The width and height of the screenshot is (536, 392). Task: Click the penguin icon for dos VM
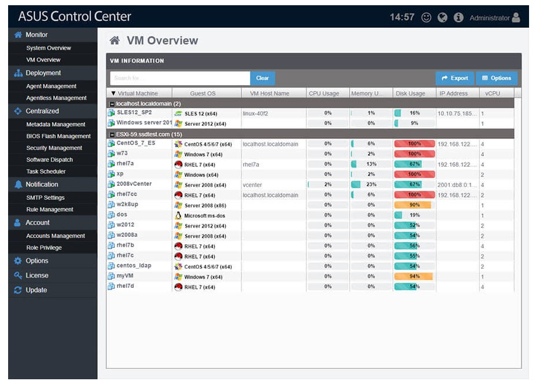click(x=178, y=215)
